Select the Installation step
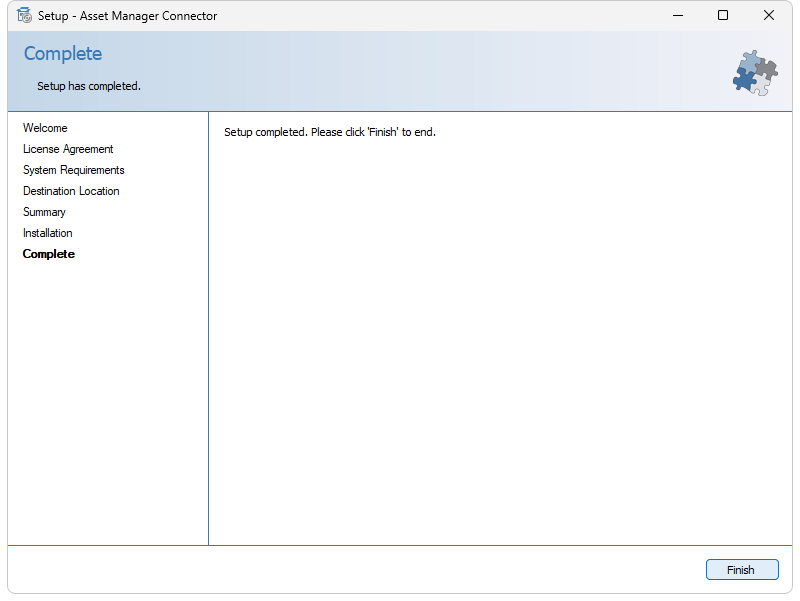 pyautogui.click(x=47, y=233)
